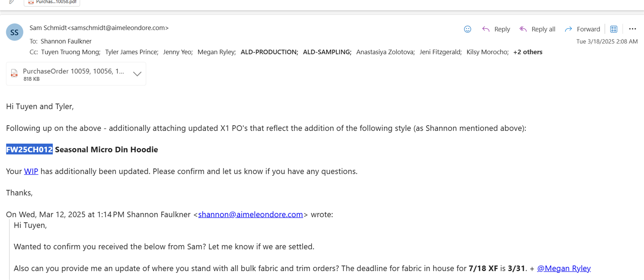Open the shannon@aimeleondore.com email link

250,214
